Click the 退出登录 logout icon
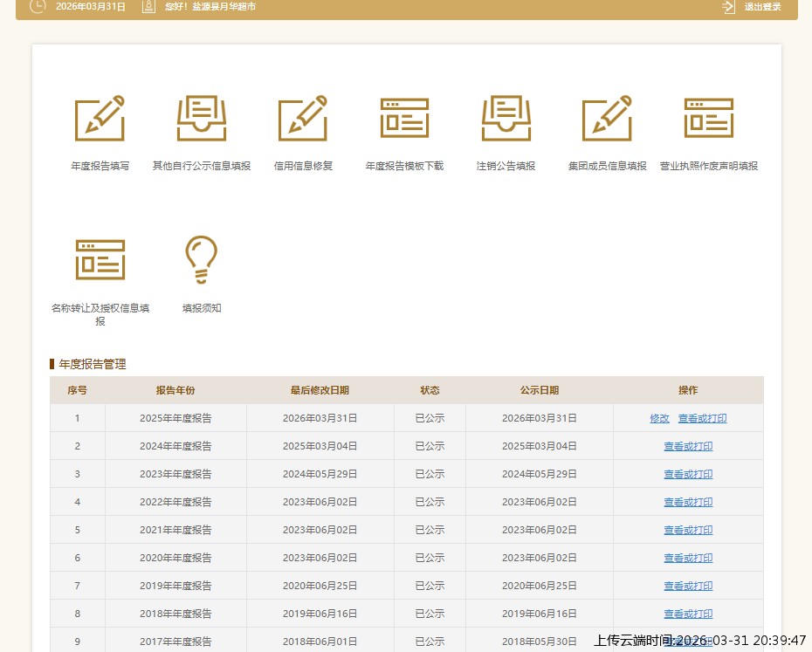 729,7
